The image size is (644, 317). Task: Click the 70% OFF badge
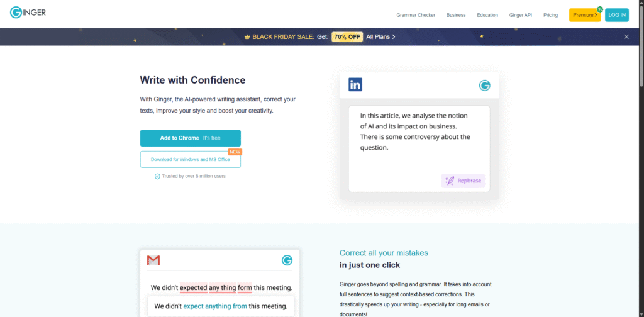tap(347, 37)
